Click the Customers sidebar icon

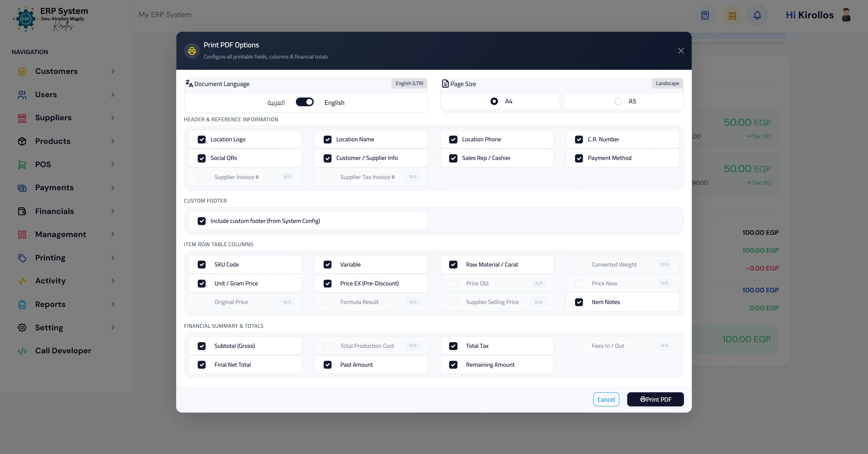coord(22,71)
